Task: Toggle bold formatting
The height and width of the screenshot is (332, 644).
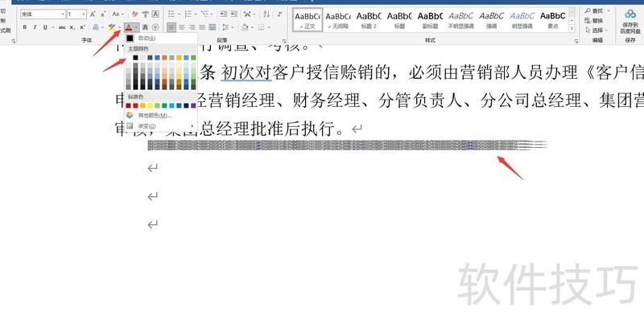Action: pos(25,27)
